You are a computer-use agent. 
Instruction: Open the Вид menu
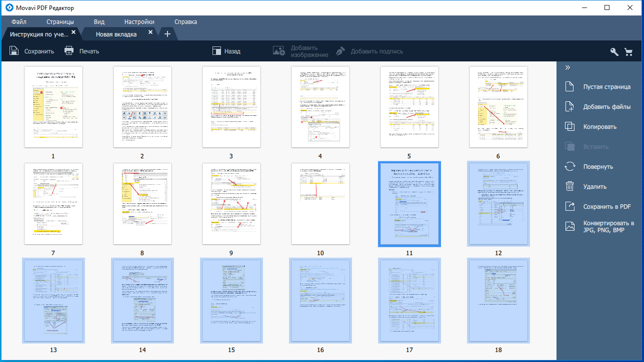point(99,22)
